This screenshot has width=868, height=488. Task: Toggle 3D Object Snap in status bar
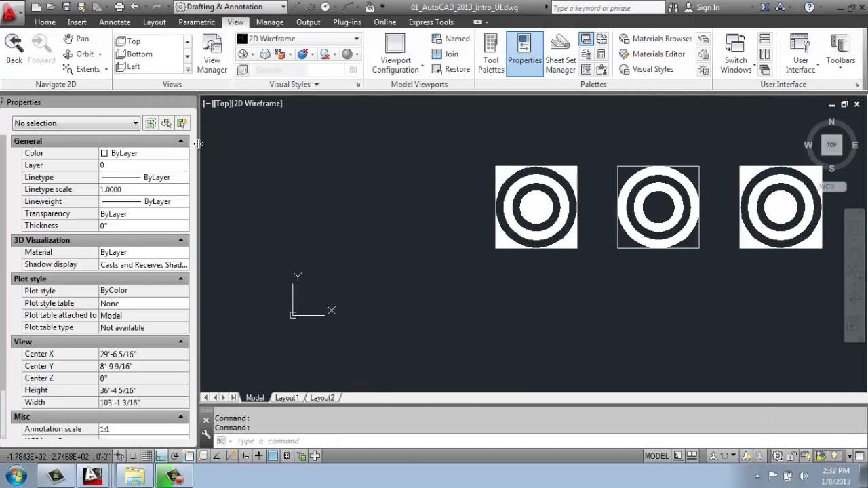(203, 456)
